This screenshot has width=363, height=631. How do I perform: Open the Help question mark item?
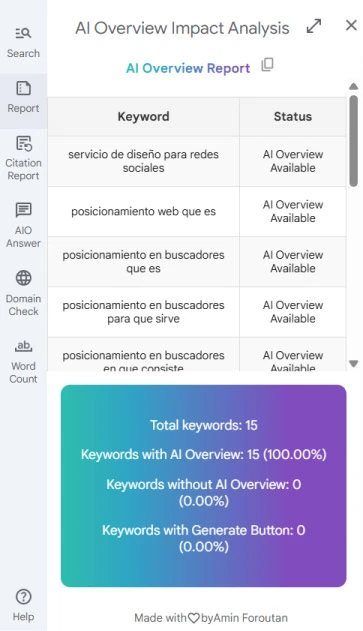point(23,606)
